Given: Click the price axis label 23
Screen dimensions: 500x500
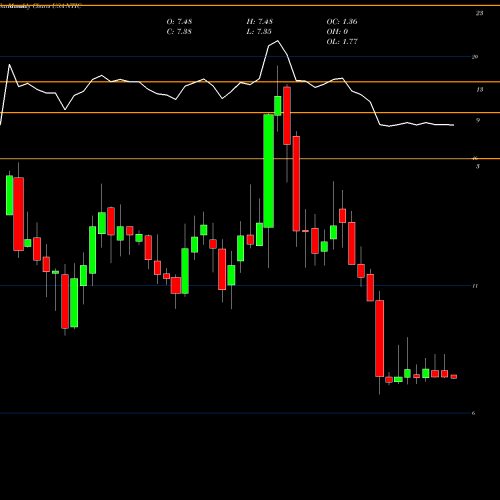Looking at the screenshot, I should click(x=479, y=13).
